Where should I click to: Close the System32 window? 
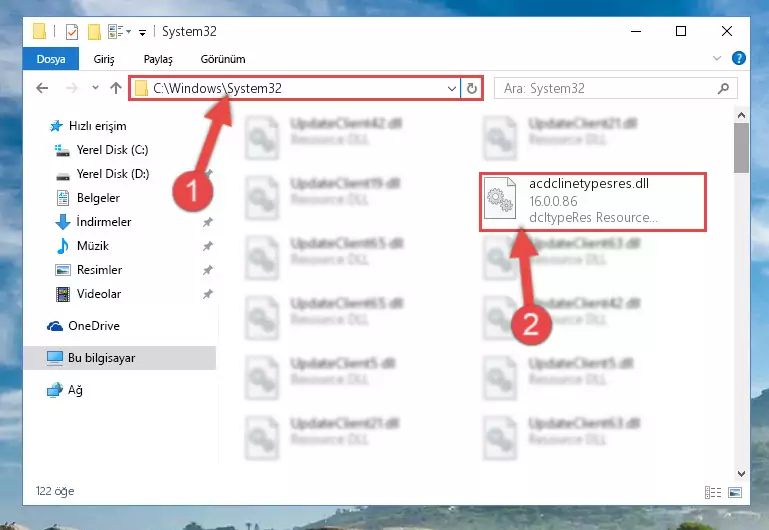point(727,31)
